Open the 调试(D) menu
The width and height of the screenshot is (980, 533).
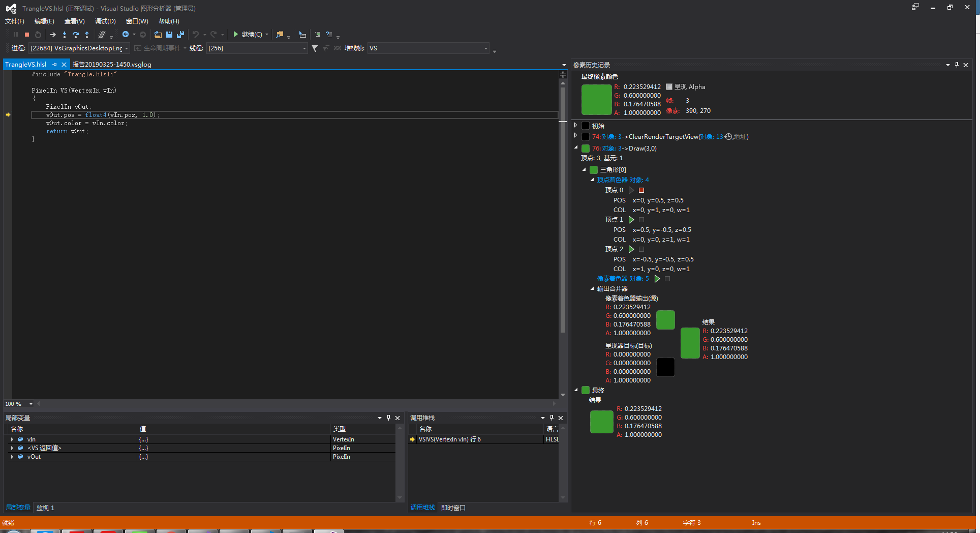(105, 21)
